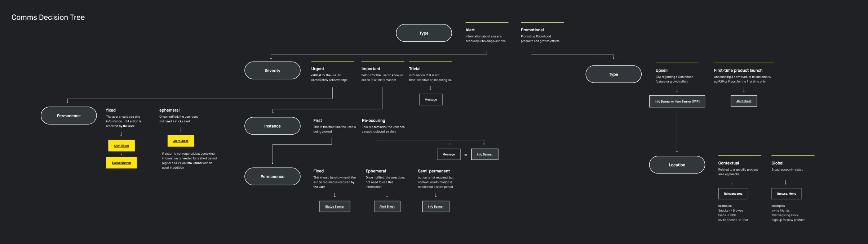Screen dimensions: 868x244
Task: Click the Global heading
Action: click(x=778, y=163)
